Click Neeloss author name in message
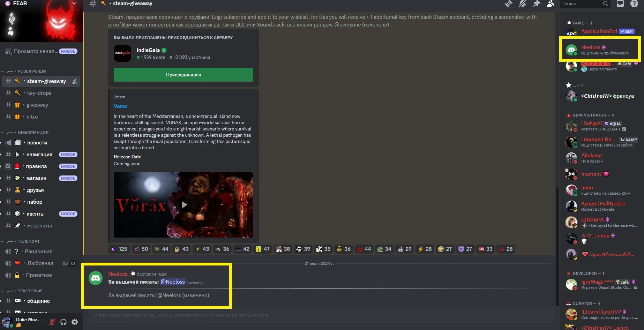 click(118, 274)
